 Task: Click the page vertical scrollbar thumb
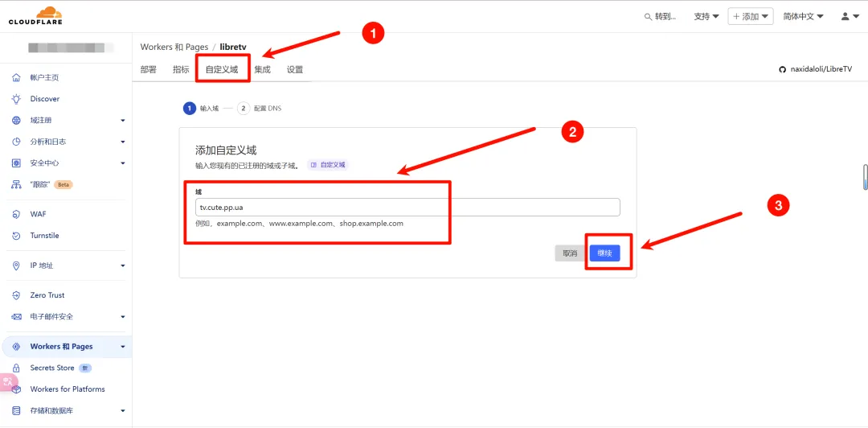(x=866, y=177)
